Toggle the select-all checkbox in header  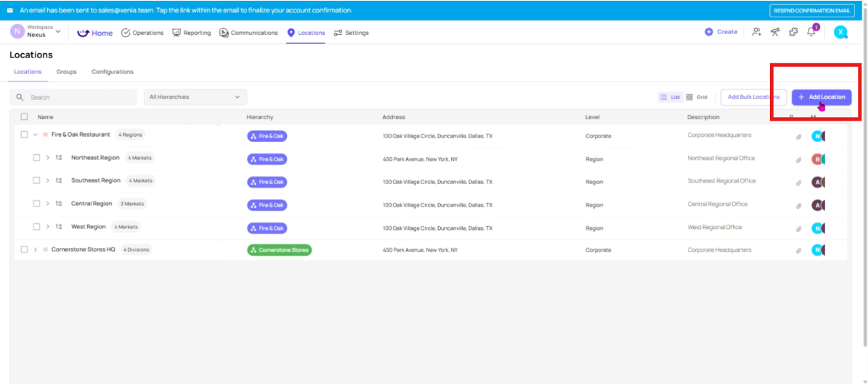[24, 117]
